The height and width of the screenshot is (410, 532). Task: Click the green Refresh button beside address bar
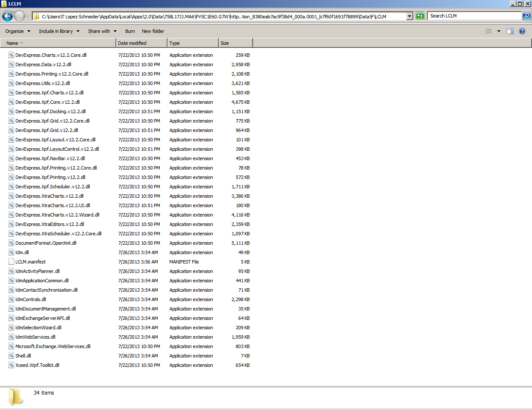click(x=420, y=16)
